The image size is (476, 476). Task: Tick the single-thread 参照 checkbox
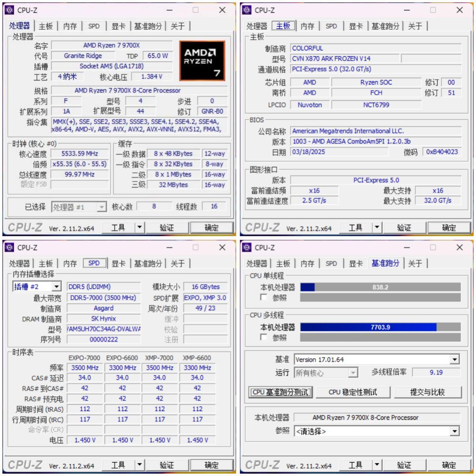pos(263,297)
